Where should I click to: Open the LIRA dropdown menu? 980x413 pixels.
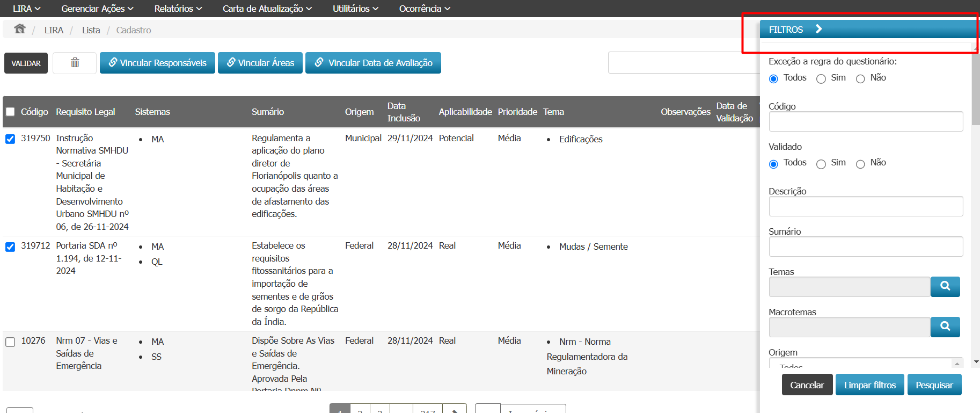click(26, 9)
